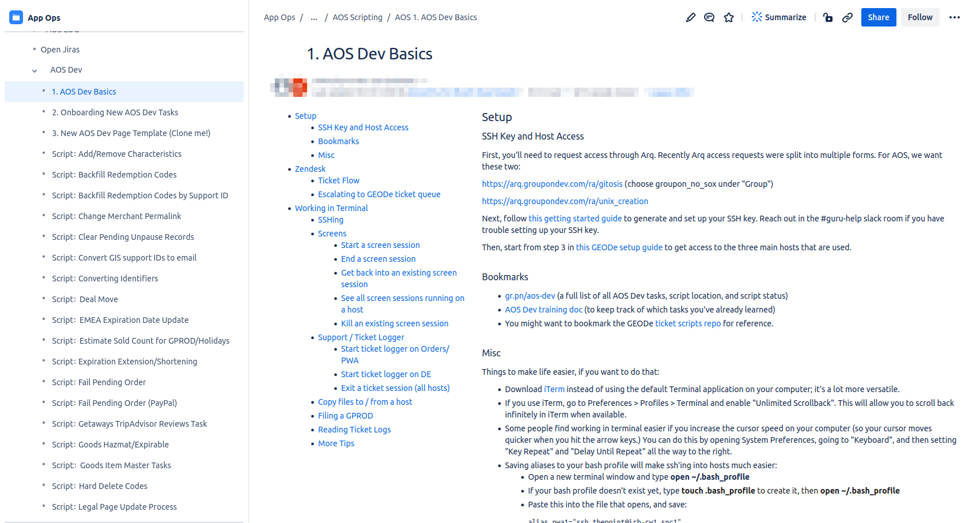The image size is (980, 523).
Task: Select Open Jiras in sidebar
Action: (60, 50)
